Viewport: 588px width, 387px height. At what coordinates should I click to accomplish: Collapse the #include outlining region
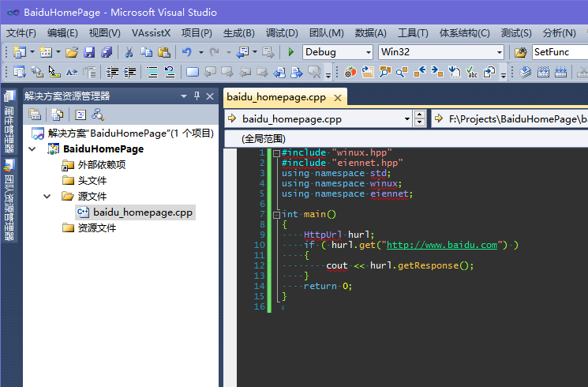coord(276,153)
